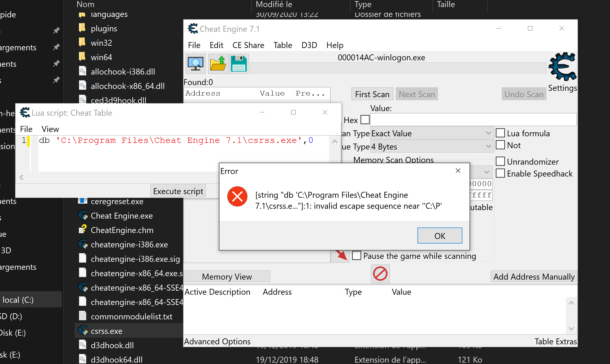Click the Execute script button
The image size is (610, 364).
178,191
